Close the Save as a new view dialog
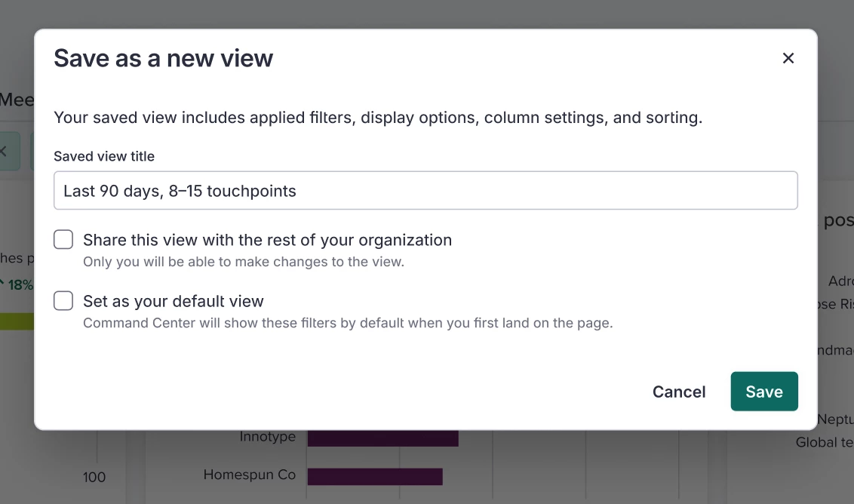The height and width of the screenshot is (504, 854). (788, 58)
